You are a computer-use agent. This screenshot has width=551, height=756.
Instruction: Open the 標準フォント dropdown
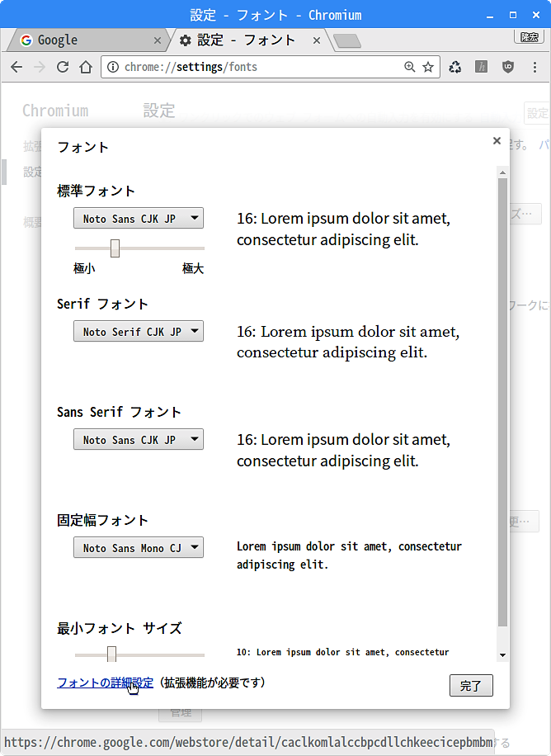point(139,219)
